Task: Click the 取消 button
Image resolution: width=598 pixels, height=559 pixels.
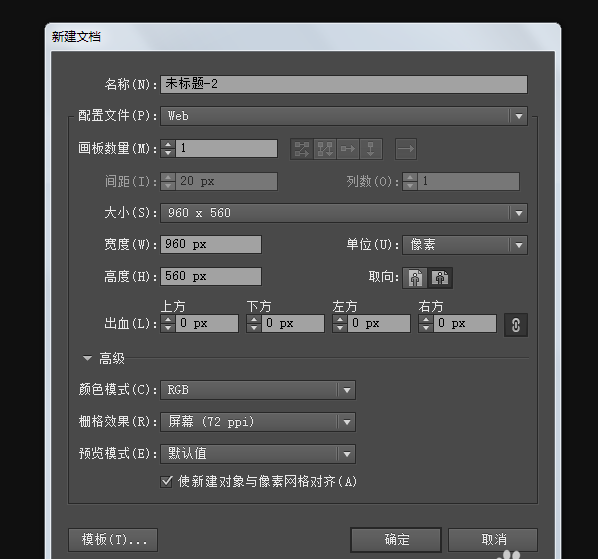Action: 493,540
